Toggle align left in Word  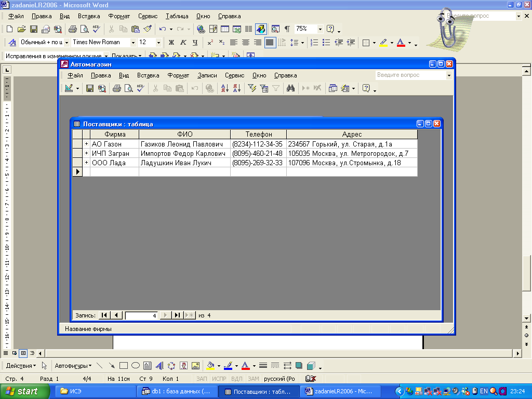(234, 43)
